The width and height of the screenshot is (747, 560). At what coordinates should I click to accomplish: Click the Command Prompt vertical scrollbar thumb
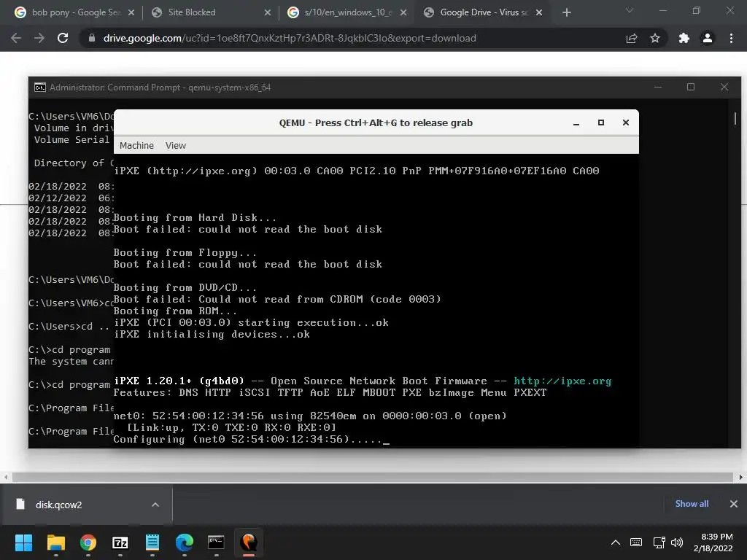point(735,118)
